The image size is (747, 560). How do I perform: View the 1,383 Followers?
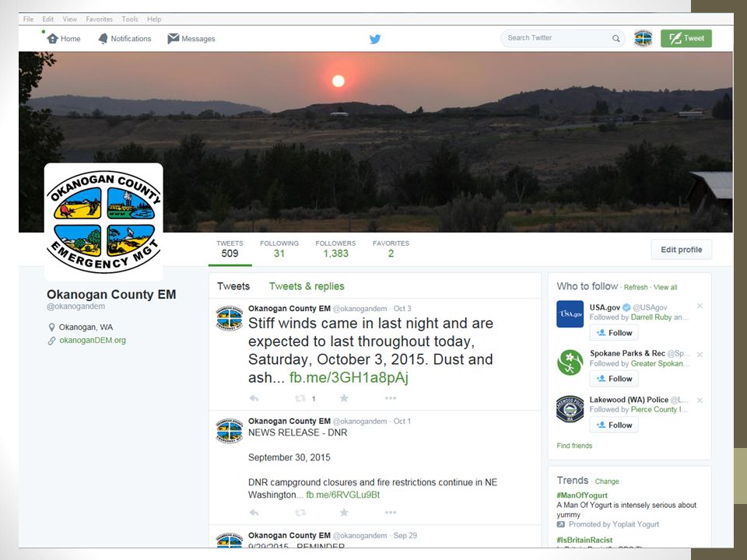tap(335, 249)
